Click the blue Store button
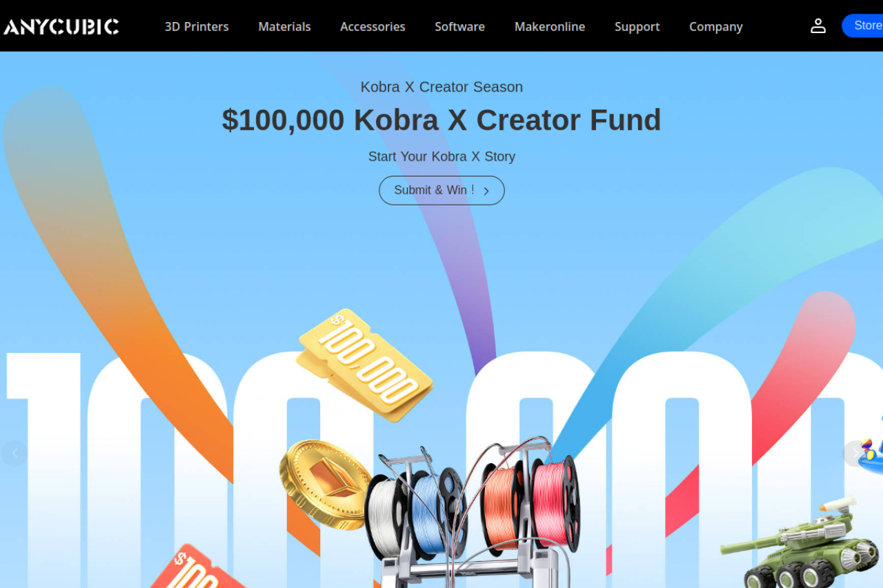Image resolution: width=883 pixels, height=588 pixels. click(x=863, y=26)
